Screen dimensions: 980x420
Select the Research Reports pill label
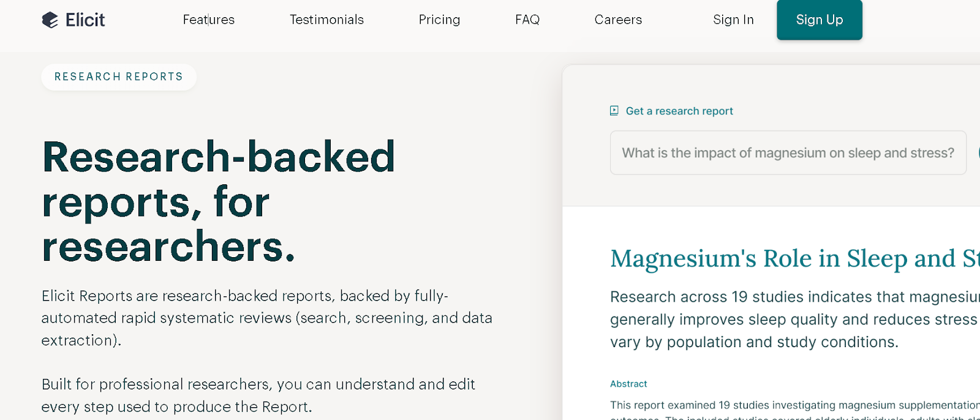click(119, 77)
